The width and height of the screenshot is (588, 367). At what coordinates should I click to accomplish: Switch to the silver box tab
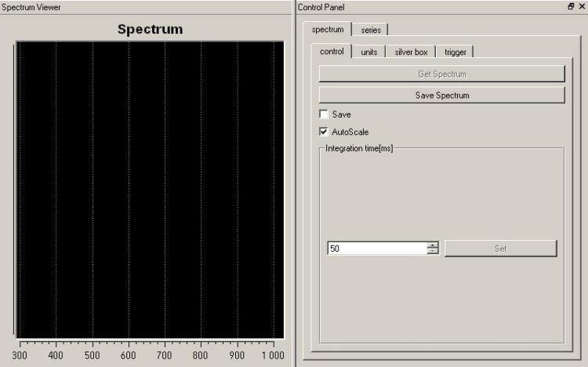point(411,53)
